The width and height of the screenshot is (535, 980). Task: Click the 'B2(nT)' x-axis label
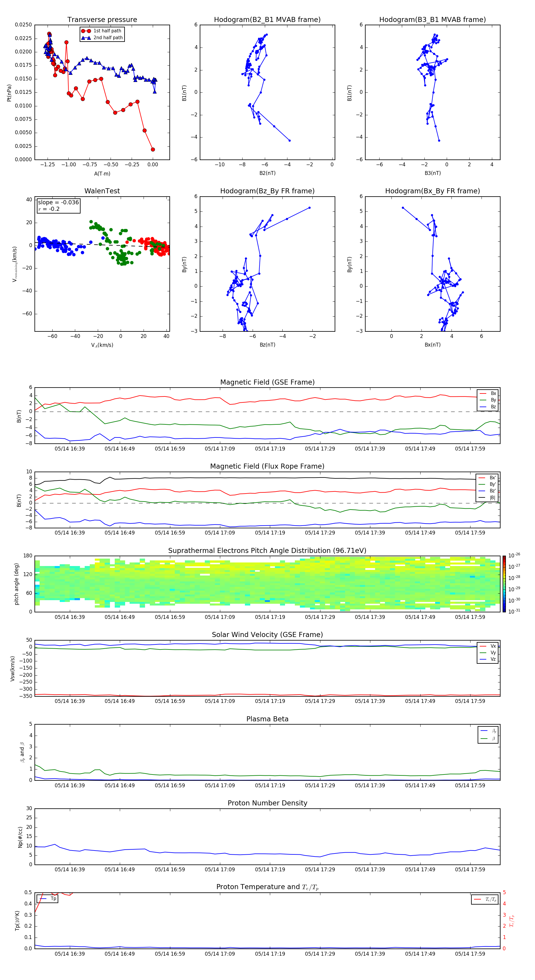(267, 173)
